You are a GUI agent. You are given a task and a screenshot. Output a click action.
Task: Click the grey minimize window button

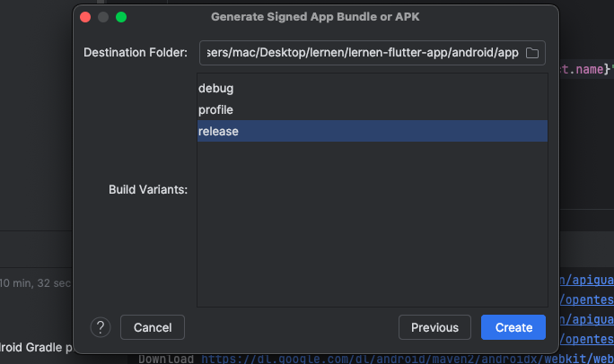point(103,17)
